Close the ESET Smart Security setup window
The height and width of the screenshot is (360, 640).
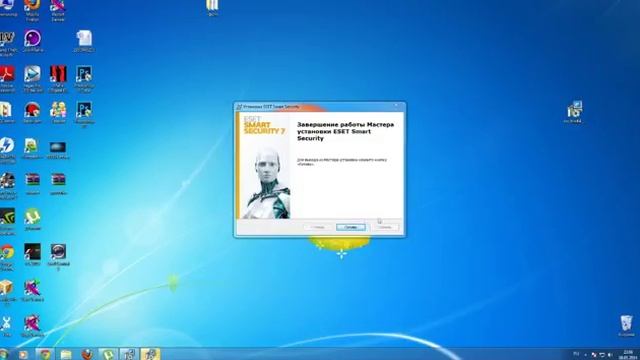396,106
